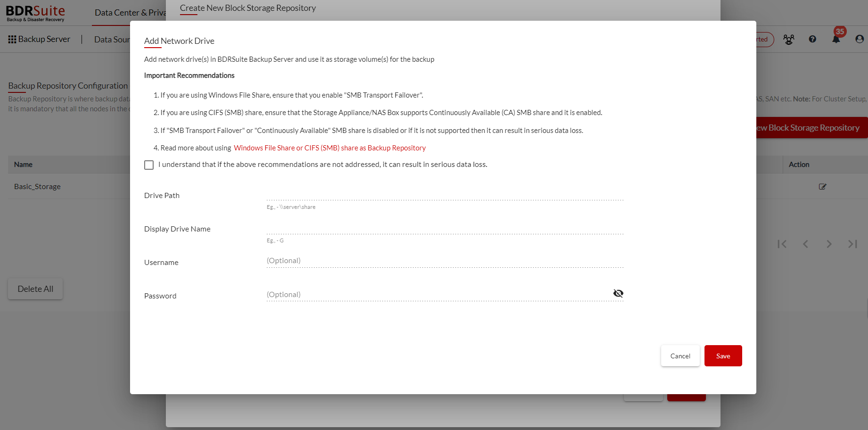Viewport: 868px width, 430px height.
Task: Click the Add Network Drive heading
Action: 179,41
